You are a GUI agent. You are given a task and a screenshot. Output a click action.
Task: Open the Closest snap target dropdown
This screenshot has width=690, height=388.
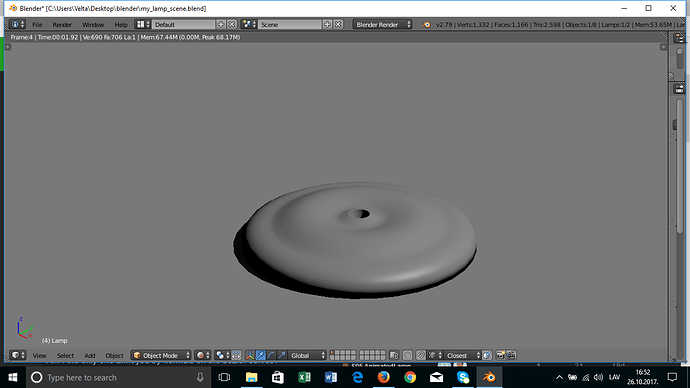[x=462, y=355]
